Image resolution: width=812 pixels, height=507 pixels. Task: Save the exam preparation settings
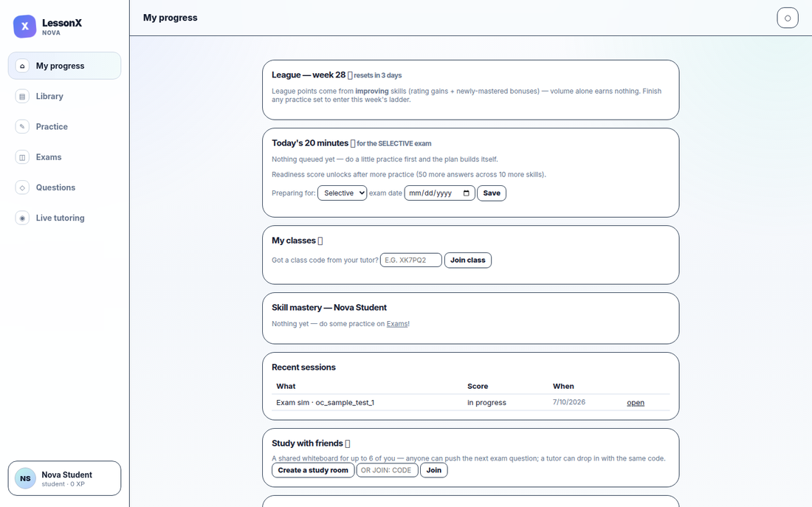(x=492, y=193)
